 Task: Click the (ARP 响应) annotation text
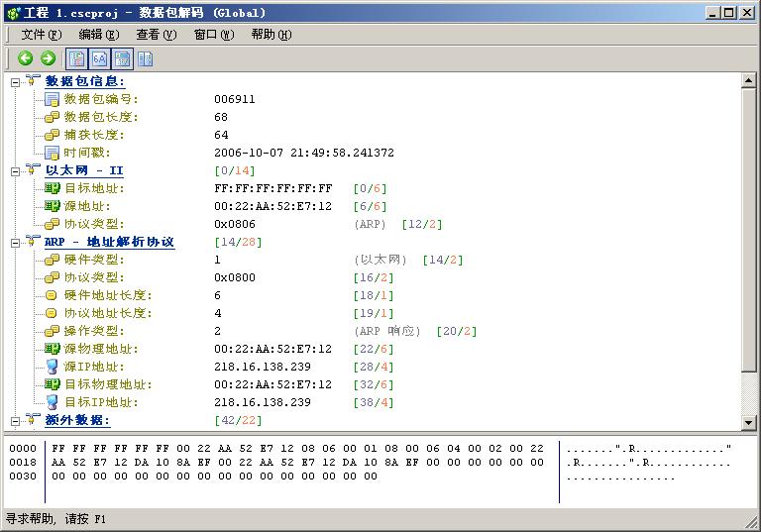coord(386,331)
